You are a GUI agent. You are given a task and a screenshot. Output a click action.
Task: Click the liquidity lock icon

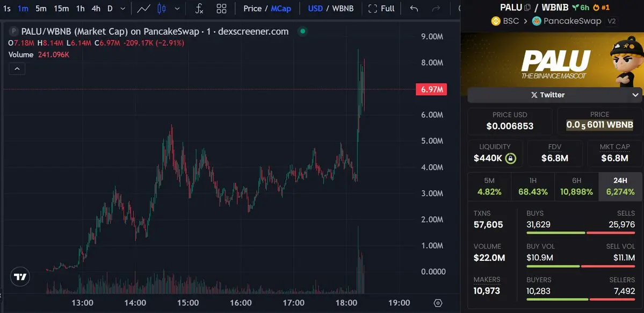pos(510,158)
